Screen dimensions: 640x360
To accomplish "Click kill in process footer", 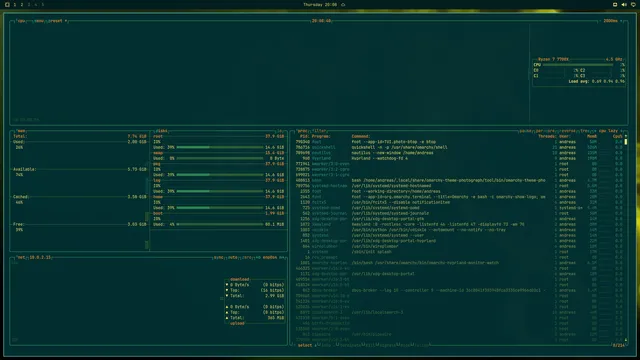I will click(369, 345).
